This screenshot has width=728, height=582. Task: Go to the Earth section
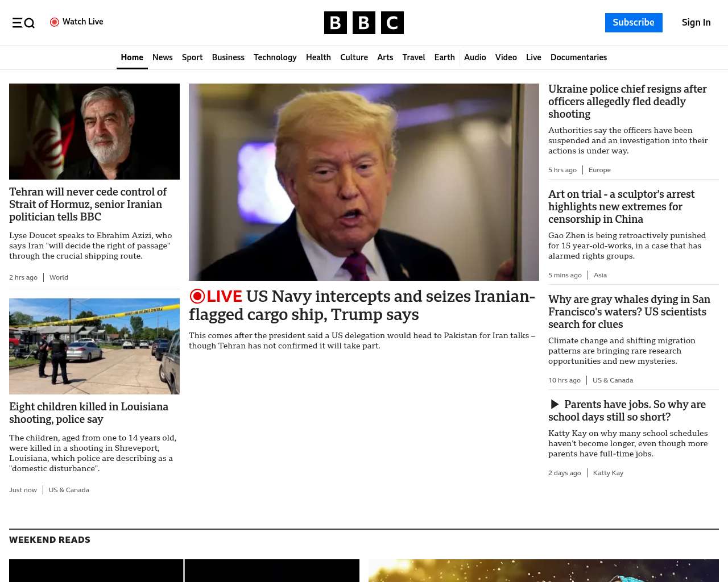pyautogui.click(x=444, y=57)
